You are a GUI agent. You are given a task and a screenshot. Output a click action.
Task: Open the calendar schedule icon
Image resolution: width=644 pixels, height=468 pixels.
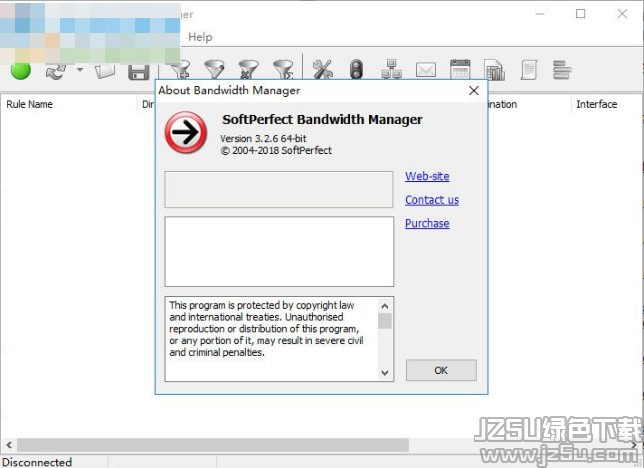[x=460, y=69]
